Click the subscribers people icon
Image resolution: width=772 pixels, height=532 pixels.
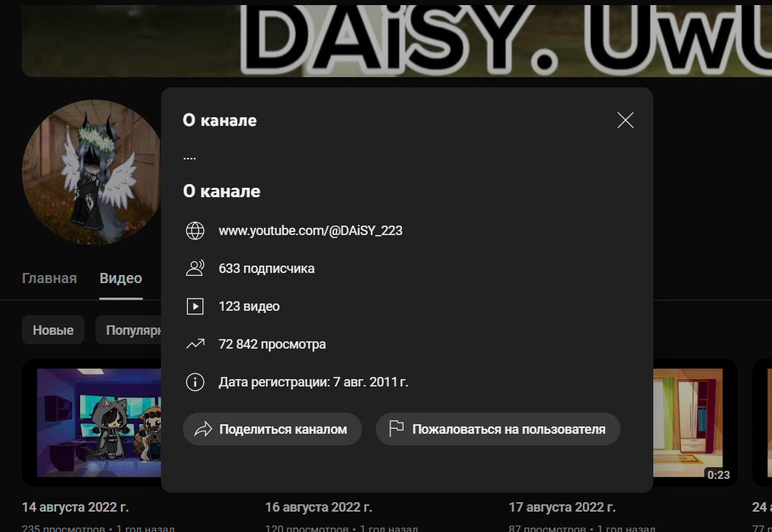(x=195, y=269)
